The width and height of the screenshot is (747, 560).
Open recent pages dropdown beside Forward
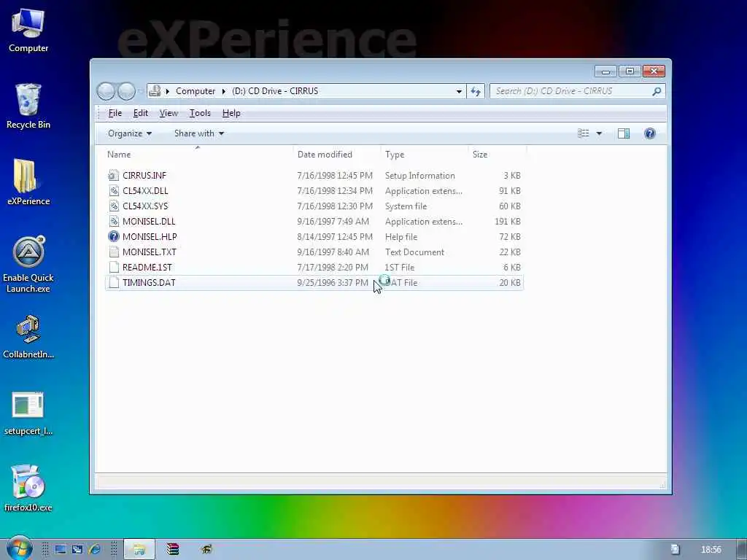pos(141,91)
